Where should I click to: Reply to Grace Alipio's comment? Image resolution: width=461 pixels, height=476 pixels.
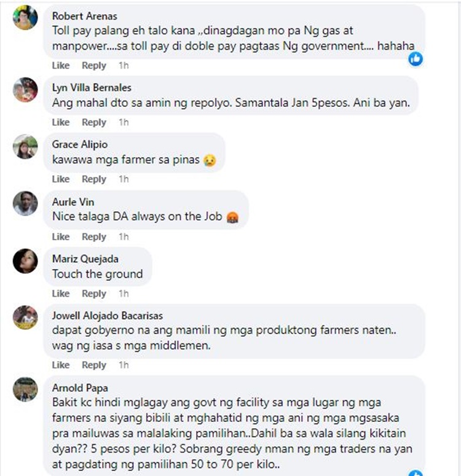(x=94, y=179)
